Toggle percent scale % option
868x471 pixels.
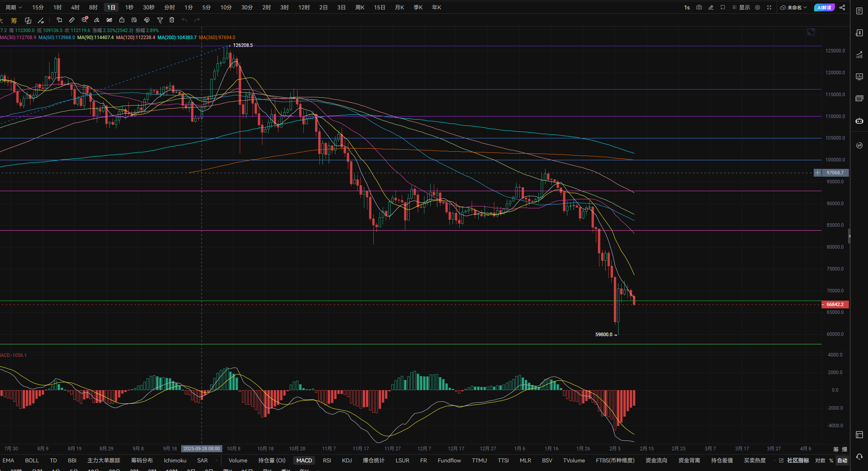(831, 460)
